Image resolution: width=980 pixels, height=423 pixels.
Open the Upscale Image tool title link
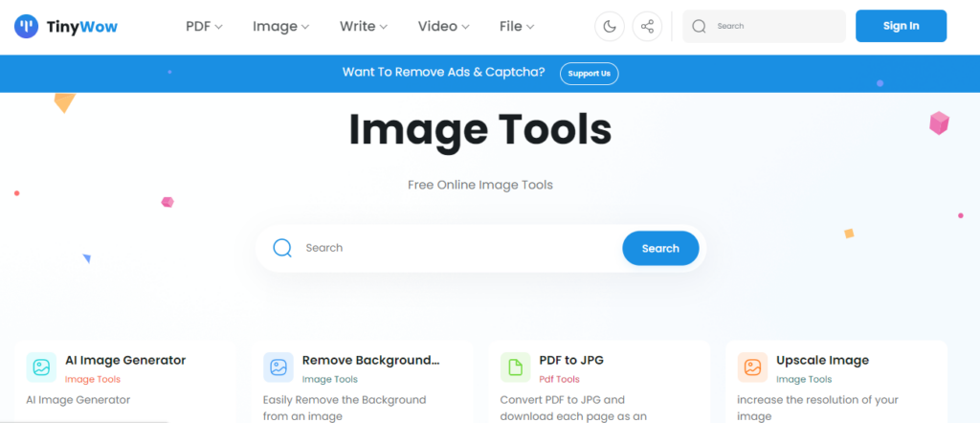tap(822, 360)
